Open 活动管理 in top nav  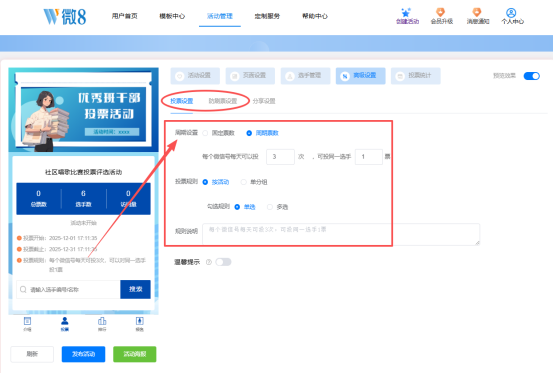tap(220, 16)
